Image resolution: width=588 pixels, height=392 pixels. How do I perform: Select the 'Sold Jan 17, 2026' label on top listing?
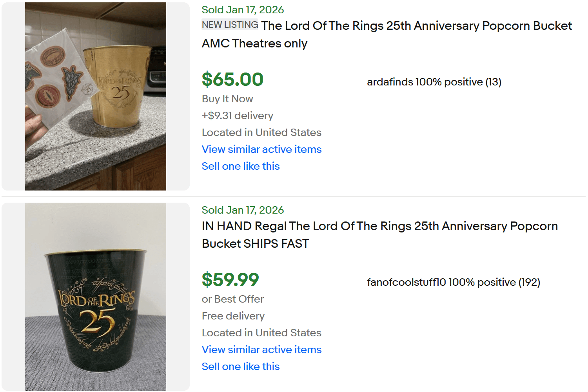point(242,10)
